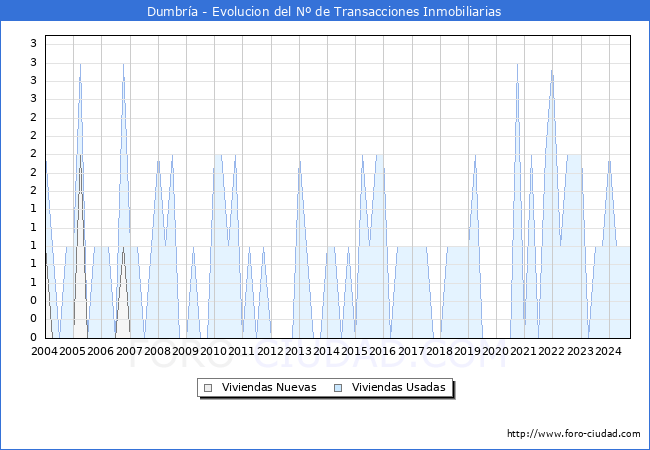The image size is (650, 450).
Task: Click the 2015 x-axis label
Action: click(x=354, y=351)
